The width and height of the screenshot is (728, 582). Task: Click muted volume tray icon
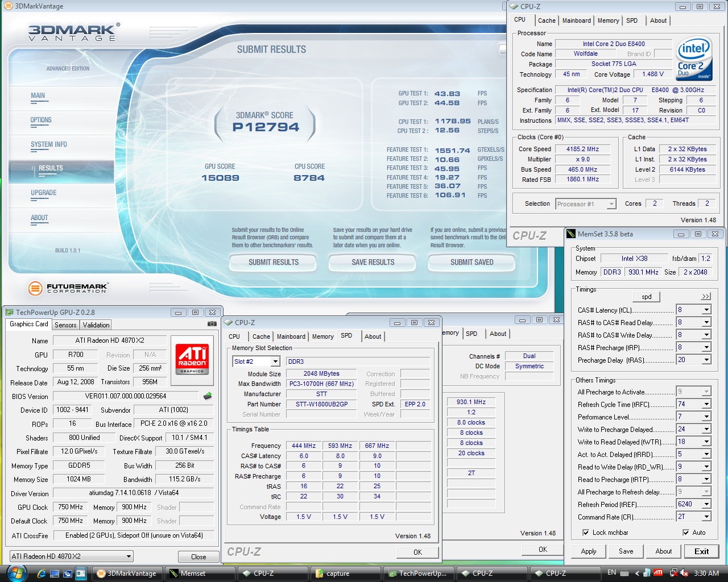684,573
